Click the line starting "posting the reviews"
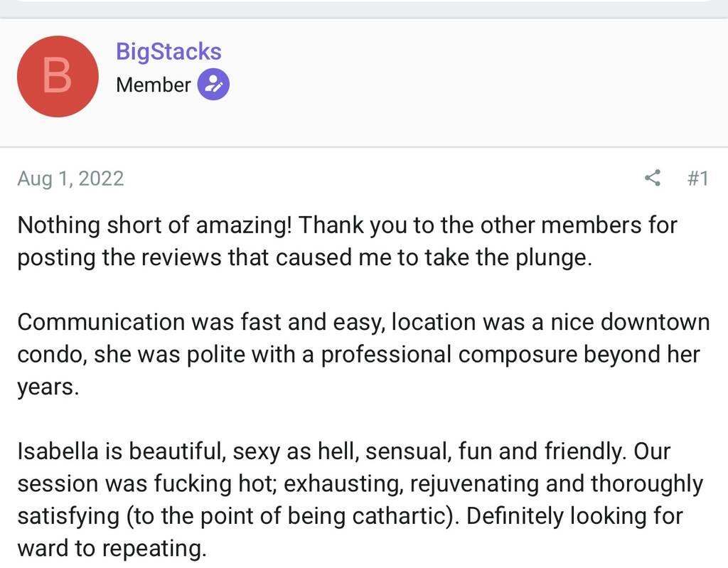 point(304,257)
